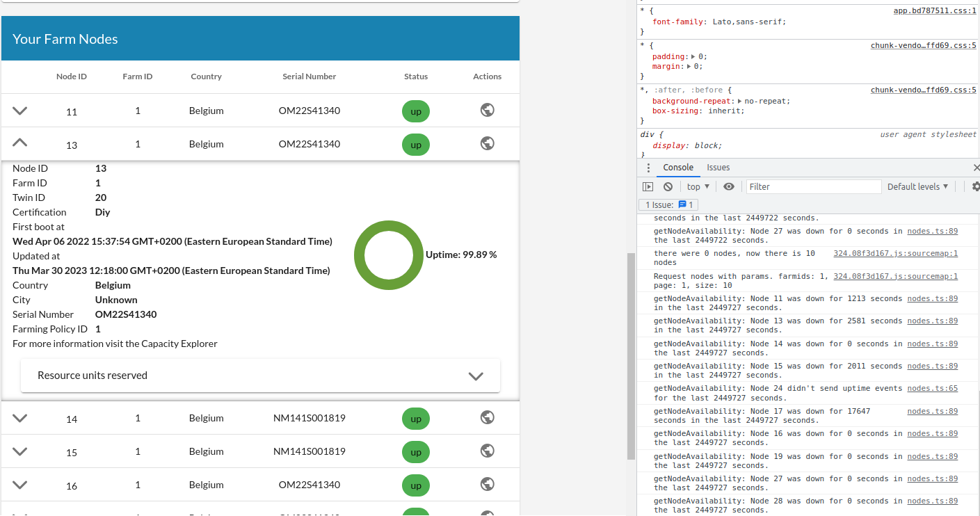Switch to the Issues tab
Screen dimensions: 980x516
(x=718, y=168)
